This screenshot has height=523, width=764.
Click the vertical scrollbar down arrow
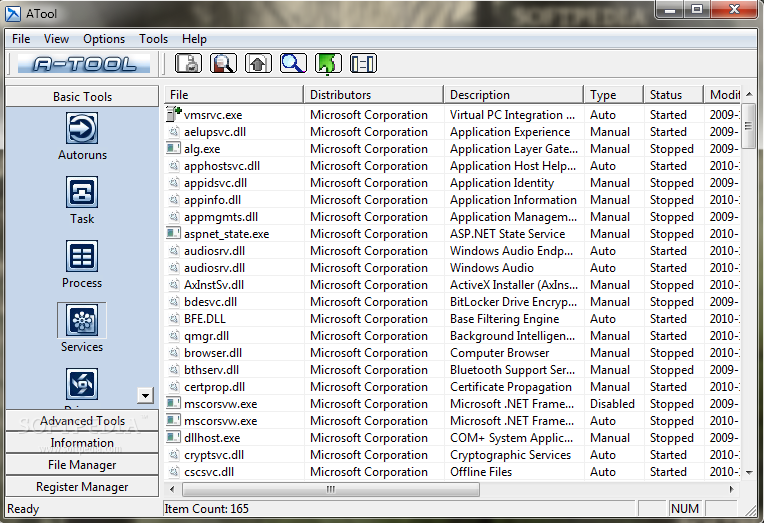[749, 472]
